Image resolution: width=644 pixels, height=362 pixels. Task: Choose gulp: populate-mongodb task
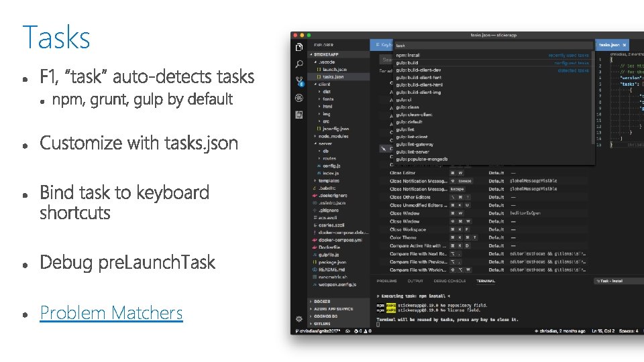492,159
